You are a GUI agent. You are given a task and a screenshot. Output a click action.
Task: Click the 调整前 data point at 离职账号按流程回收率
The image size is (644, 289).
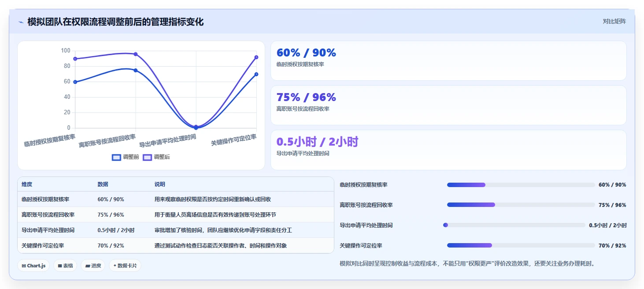pos(136,70)
